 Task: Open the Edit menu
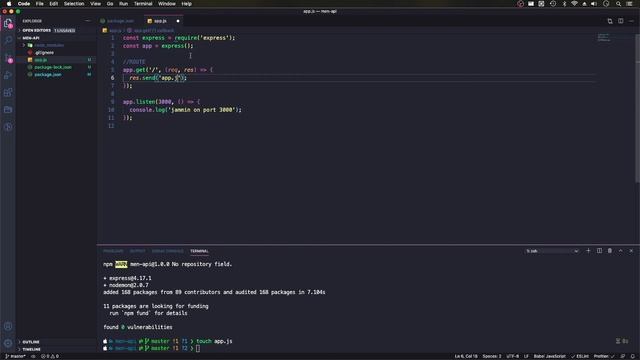click(x=53, y=4)
